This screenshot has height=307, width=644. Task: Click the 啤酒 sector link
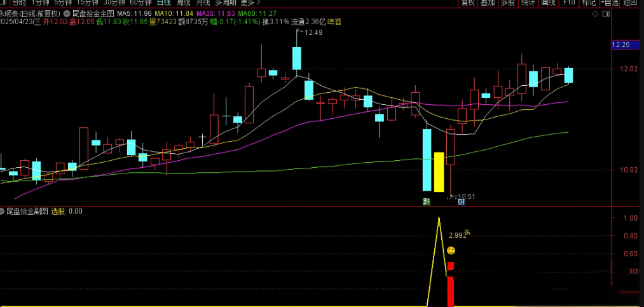(x=336, y=21)
